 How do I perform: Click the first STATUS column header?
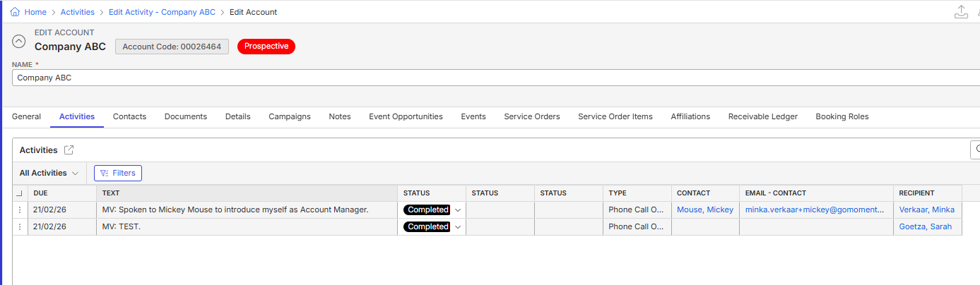[432, 193]
